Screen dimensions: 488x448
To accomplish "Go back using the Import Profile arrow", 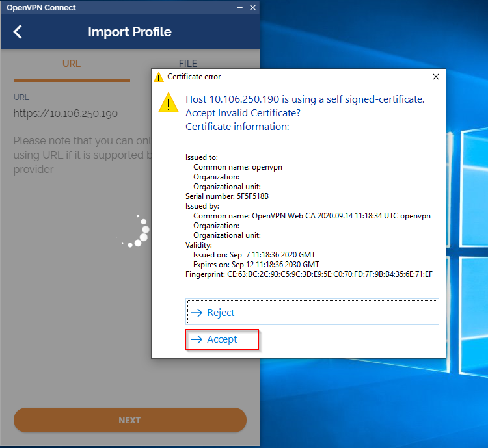I will [x=18, y=32].
